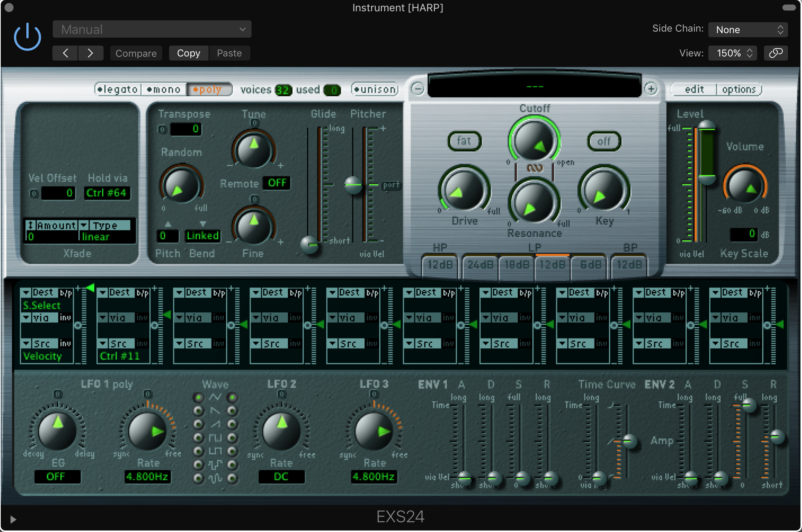Click the play triangle at bottom left

click(x=13, y=520)
